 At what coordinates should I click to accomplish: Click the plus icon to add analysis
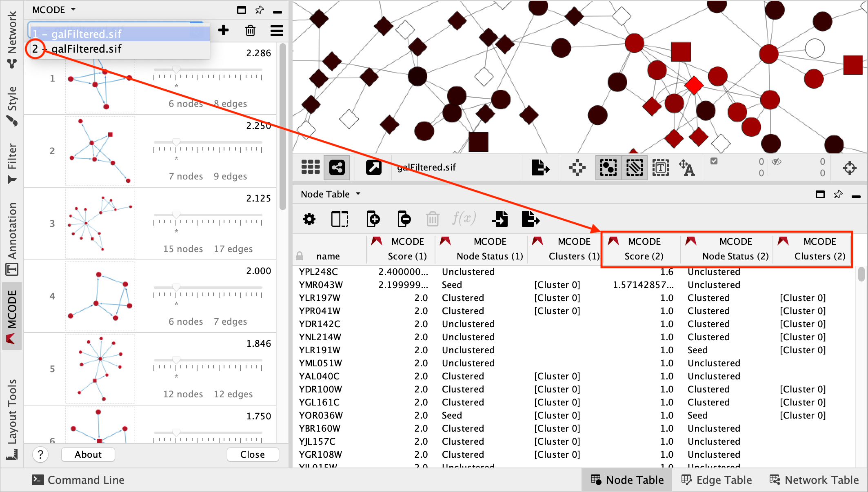pyautogui.click(x=223, y=30)
